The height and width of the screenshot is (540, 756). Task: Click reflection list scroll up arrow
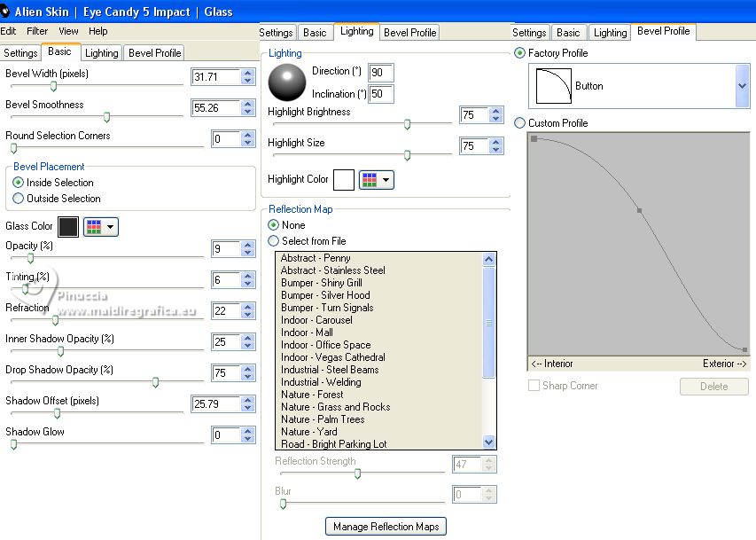pos(488,260)
